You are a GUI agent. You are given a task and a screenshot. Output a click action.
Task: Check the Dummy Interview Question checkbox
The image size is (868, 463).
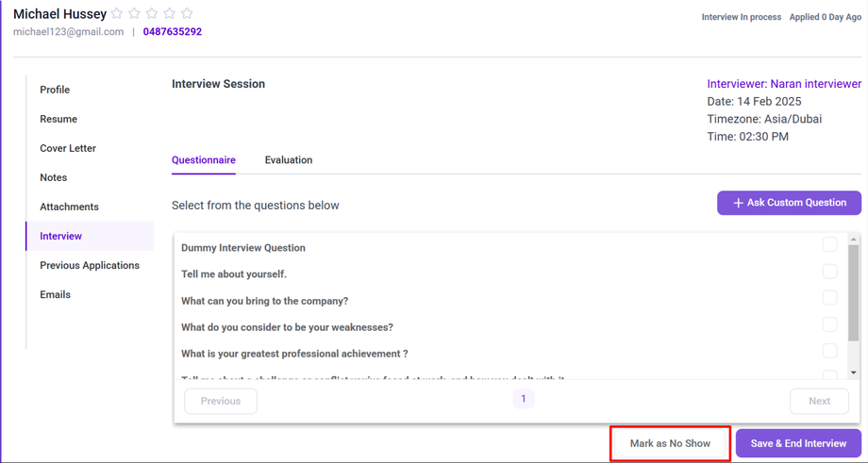pos(829,245)
